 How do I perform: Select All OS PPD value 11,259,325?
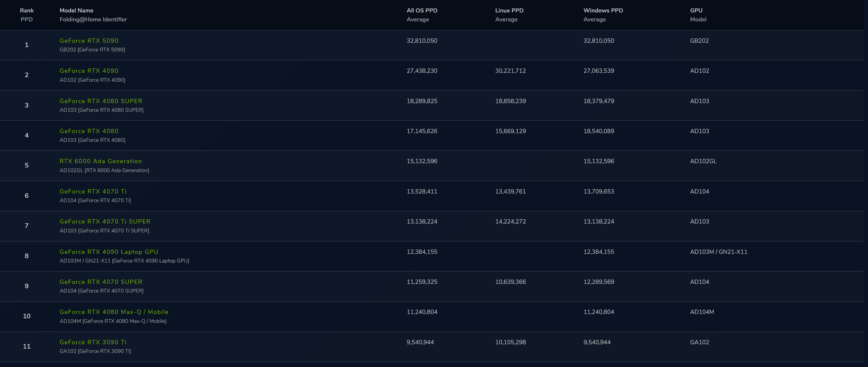pos(422,282)
